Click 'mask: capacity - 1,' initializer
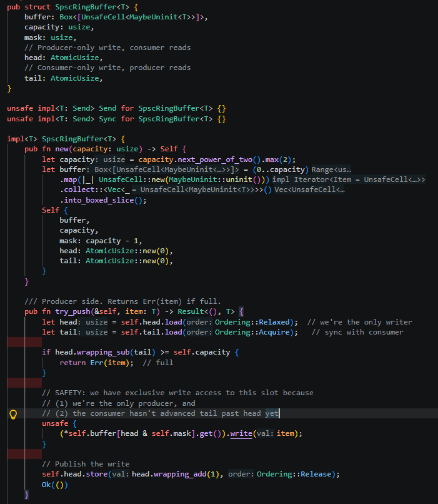Viewport: 438px width, 504px height. (101, 241)
